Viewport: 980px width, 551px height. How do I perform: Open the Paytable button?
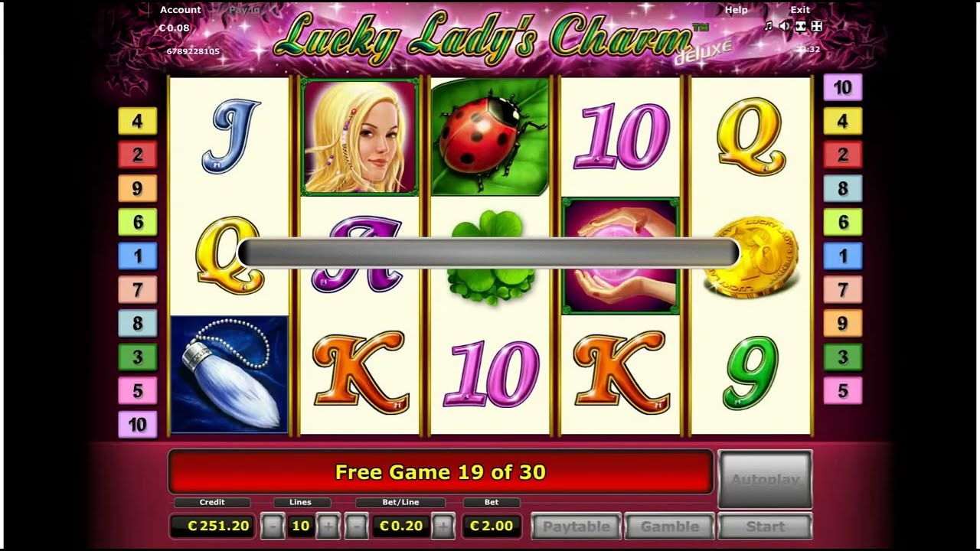[x=577, y=527]
